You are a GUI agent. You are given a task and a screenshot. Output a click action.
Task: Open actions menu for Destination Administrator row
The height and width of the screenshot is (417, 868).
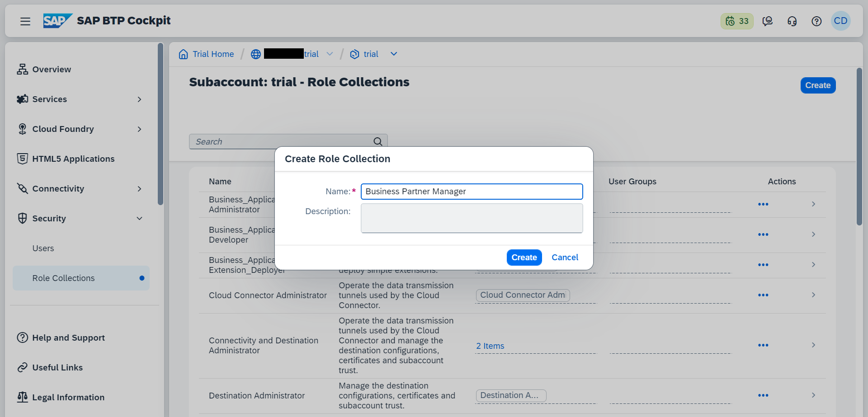(763, 395)
